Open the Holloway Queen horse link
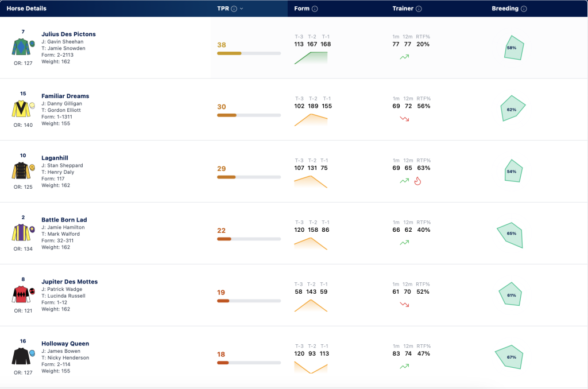This screenshot has width=588, height=389. (x=65, y=344)
